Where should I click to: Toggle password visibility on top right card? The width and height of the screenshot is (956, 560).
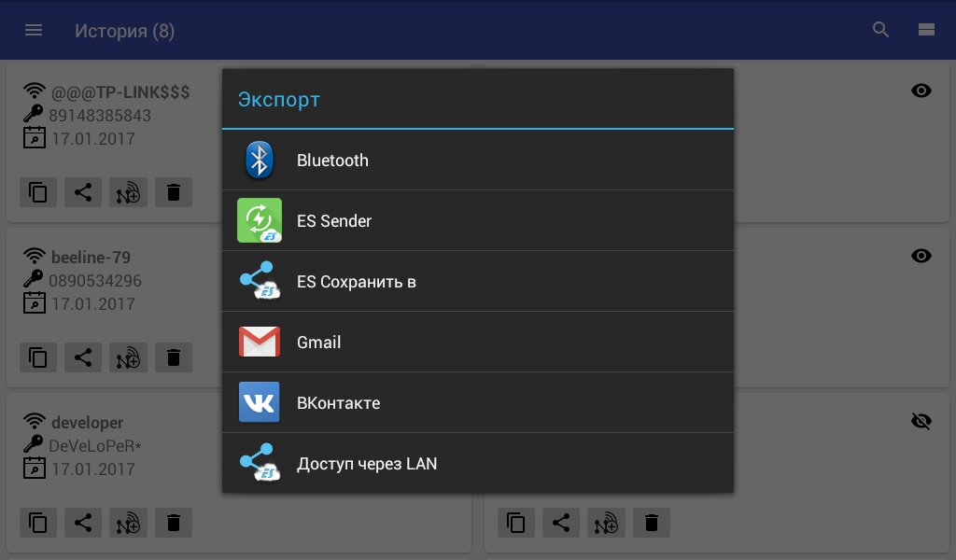[x=921, y=91]
